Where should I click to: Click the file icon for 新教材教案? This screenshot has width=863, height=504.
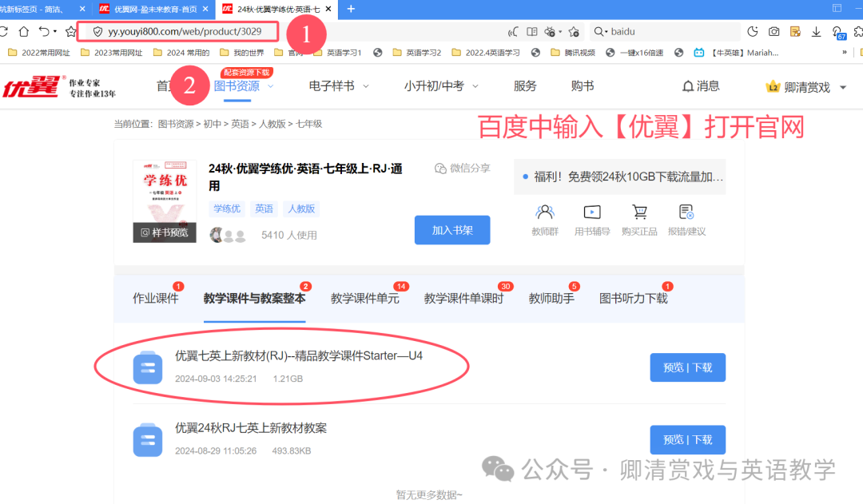148,439
